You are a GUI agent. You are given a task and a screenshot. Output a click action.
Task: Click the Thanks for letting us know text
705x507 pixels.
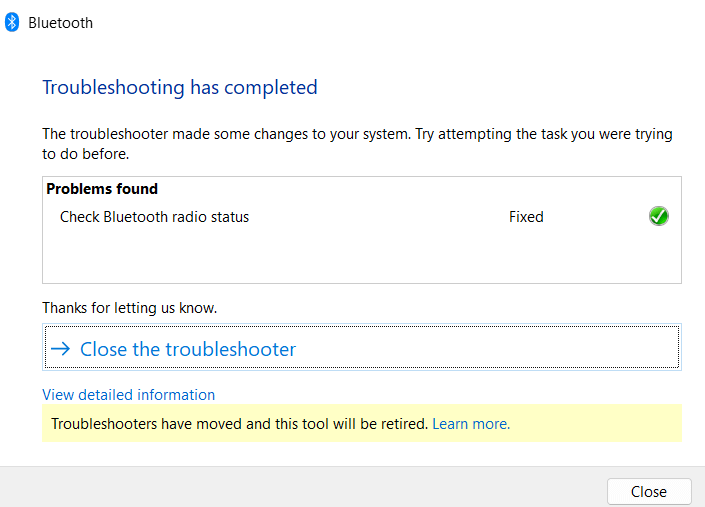tap(129, 308)
